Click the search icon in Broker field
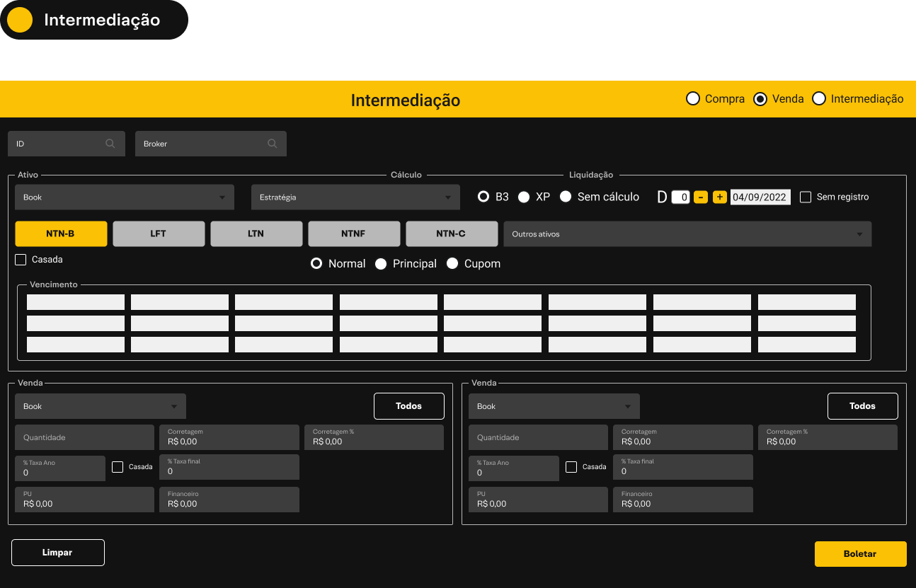916x588 pixels. pyautogui.click(x=272, y=144)
